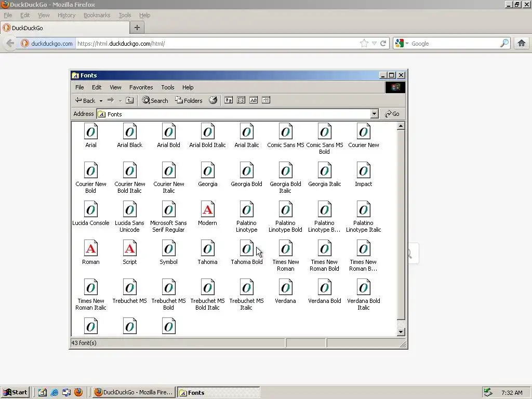Go to the Firefox home page
This screenshot has height=399, width=532.
[x=522, y=43]
